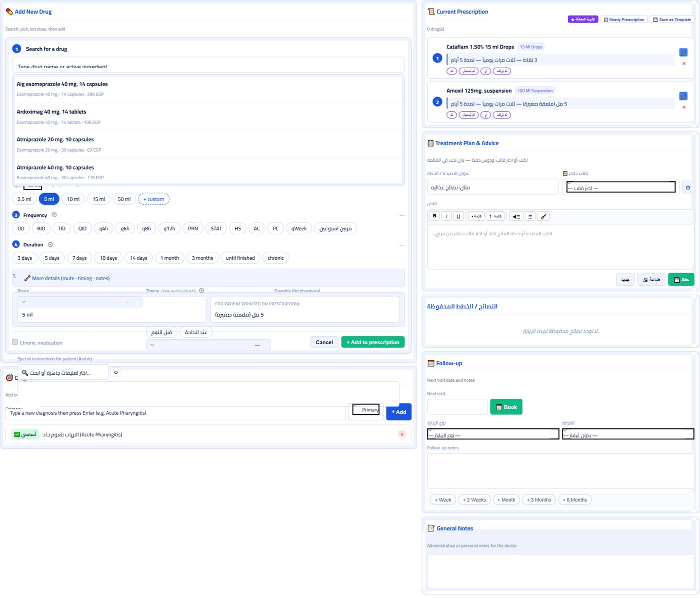Image resolution: width=700 pixels, height=598 pixels.
Task: Collapse the Duration section
Action: 402,245
